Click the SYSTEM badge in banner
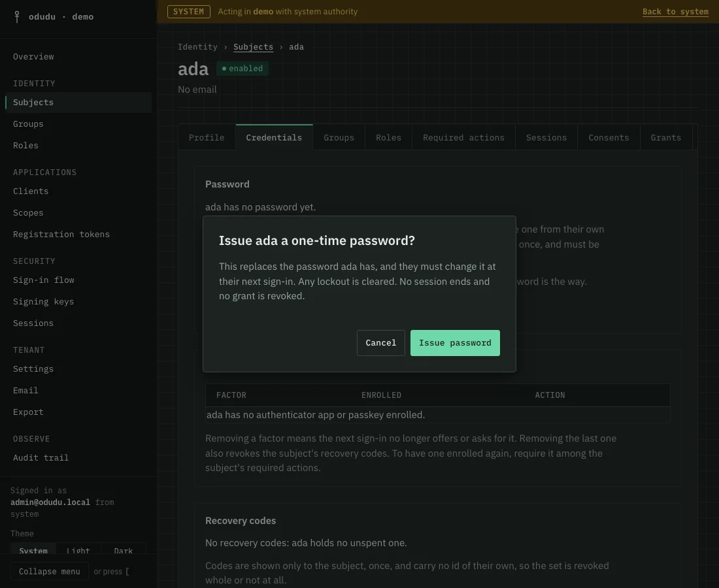This screenshot has height=588, width=719. click(x=188, y=12)
